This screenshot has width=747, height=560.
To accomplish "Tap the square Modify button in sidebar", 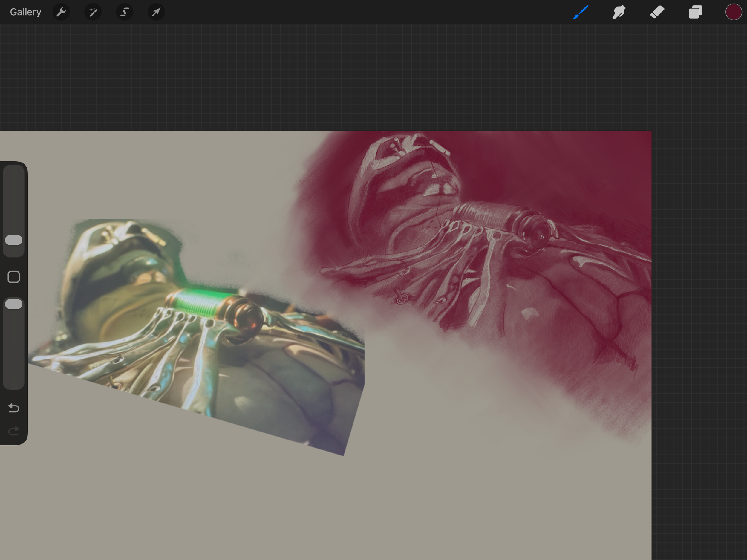I will point(14,277).
